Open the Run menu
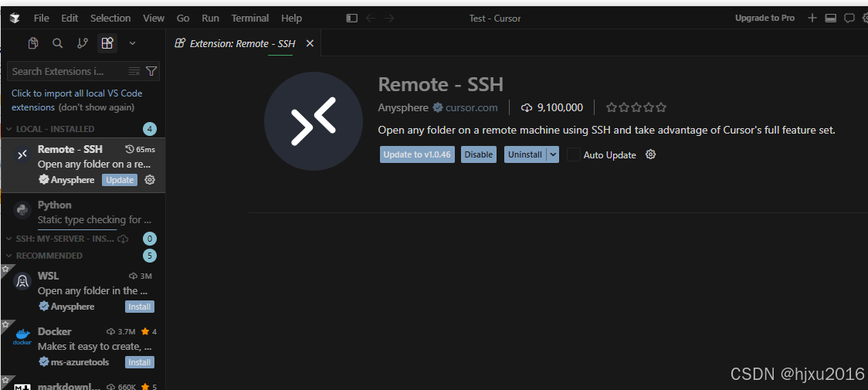The image size is (868, 390). [x=210, y=19]
